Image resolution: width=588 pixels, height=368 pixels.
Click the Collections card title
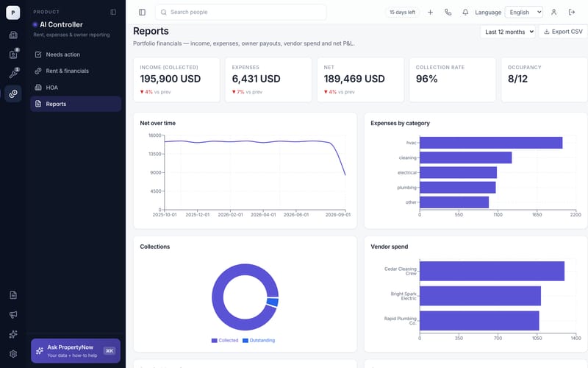coord(155,247)
